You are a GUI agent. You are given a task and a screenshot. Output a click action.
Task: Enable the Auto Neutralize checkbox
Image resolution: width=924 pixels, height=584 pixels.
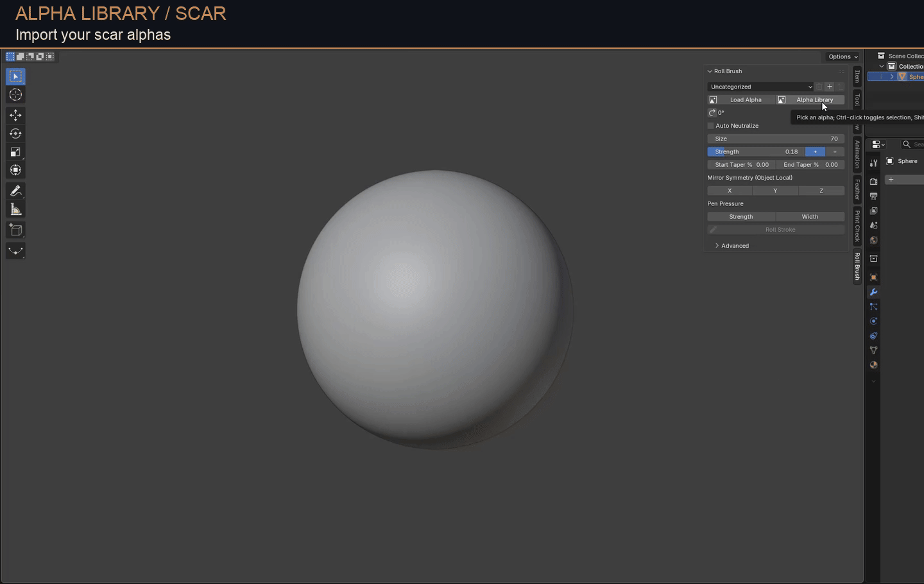[x=711, y=126]
